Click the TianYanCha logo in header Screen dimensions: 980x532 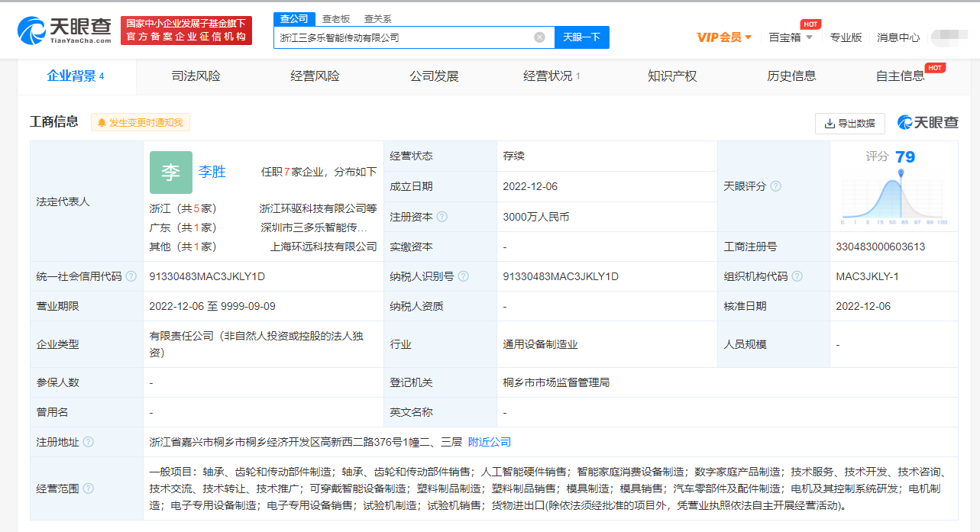click(64, 29)
